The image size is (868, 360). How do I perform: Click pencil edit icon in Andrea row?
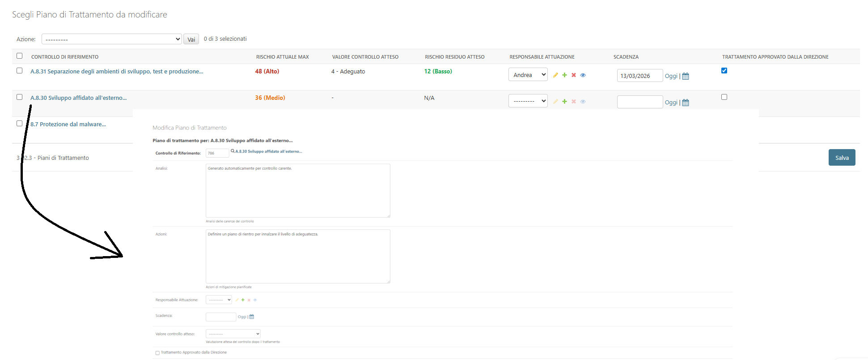pos(555,75)
